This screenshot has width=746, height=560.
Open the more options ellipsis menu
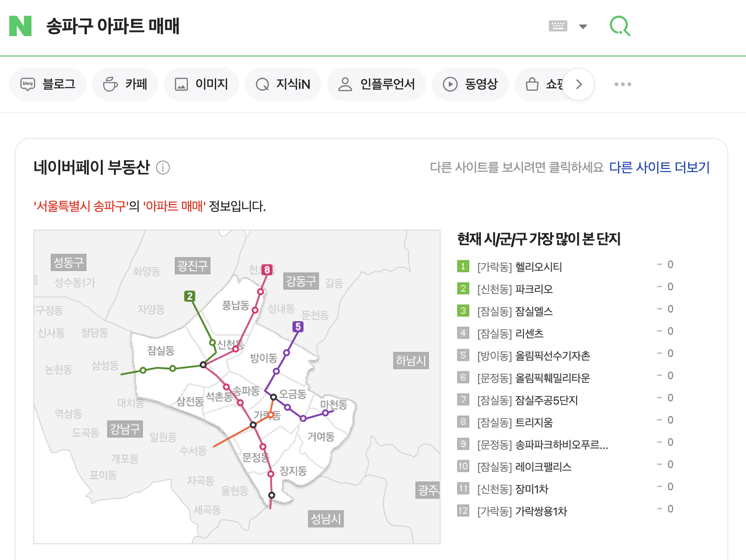point(622,84)
